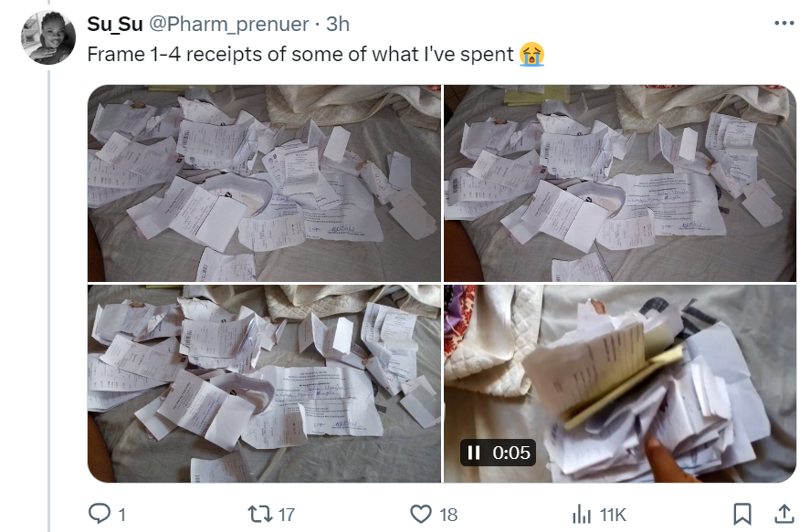Click the 17 reposts count
Image resolution: width=810 pixels, height=532 pixels.
pyautogui.click(x=287, y=515)
